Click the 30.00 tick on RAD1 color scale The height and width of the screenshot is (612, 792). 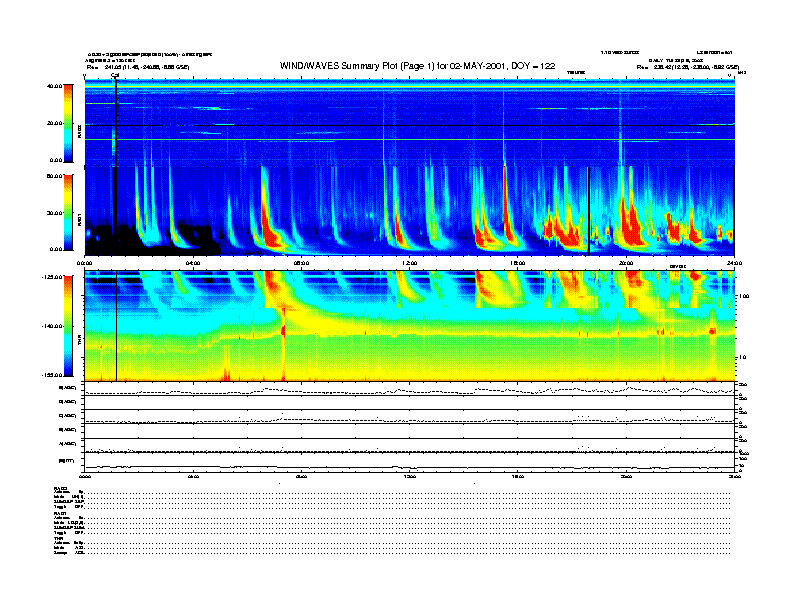tap(55, 213)
